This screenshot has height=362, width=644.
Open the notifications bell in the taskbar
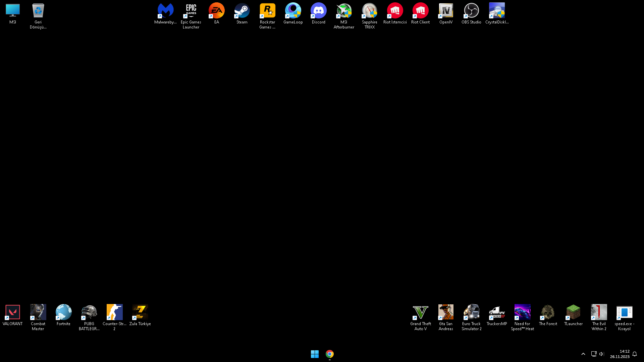pos(635,354)
